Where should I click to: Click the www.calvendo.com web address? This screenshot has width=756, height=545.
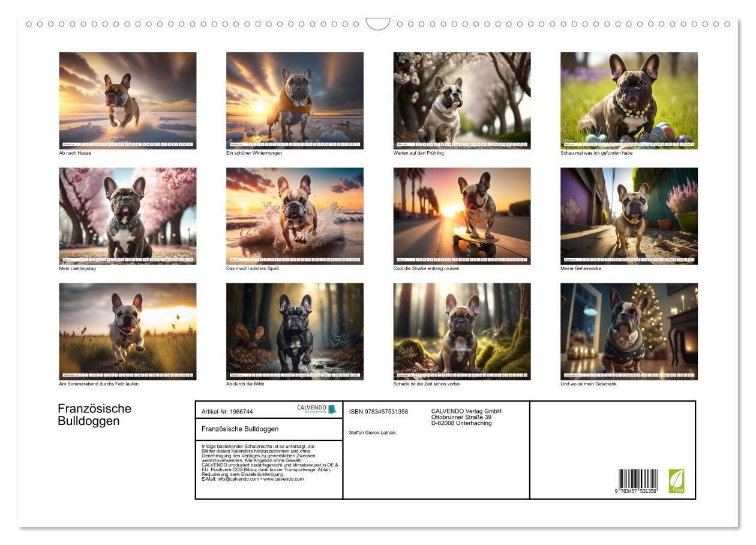click(x=284, y=479)
